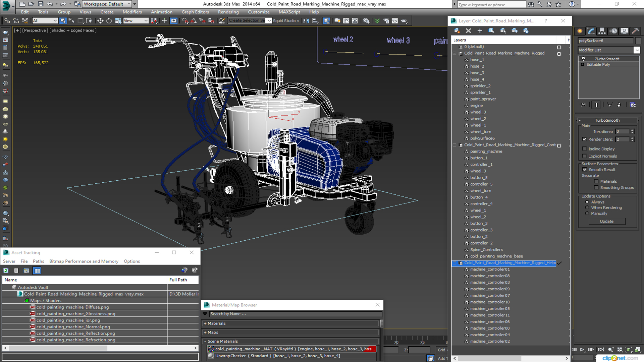Click the Create New Layer icon
The width and height of the screenshot is (644, 362).
(x=457, y=31)
